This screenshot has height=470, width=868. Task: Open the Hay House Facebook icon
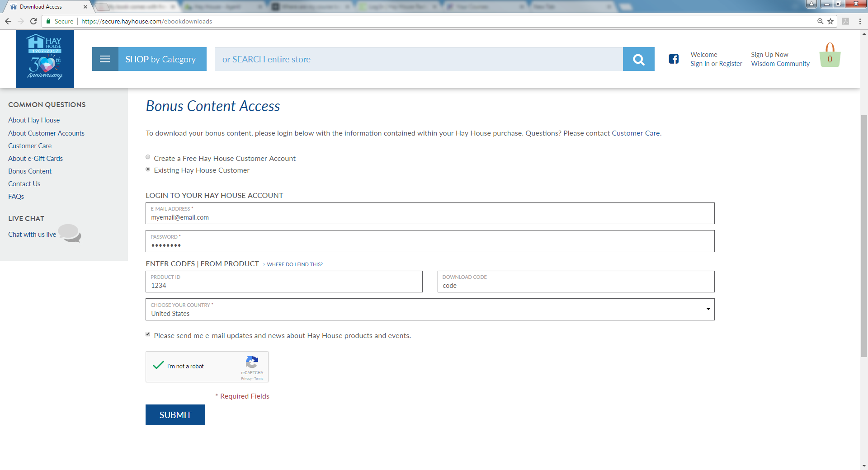click(x=674, y=59)
